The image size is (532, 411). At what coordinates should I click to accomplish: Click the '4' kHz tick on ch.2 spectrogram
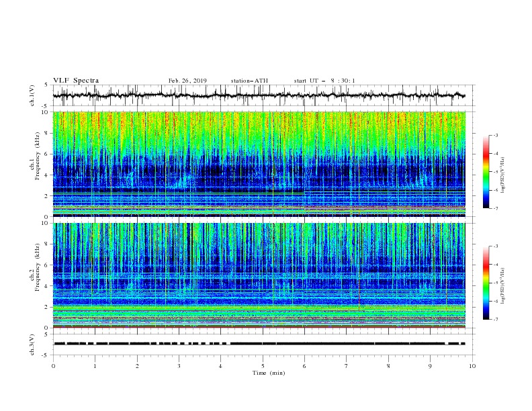48,286
